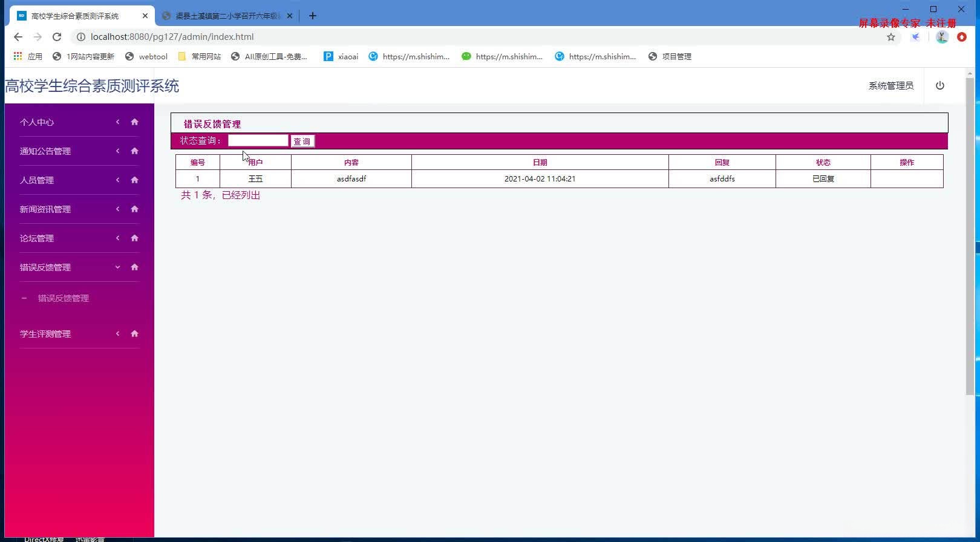Close the 渠县土溪镇第二小学 tab
The width and height of the screenshot is (980, 542).
[x=290, y=16]
